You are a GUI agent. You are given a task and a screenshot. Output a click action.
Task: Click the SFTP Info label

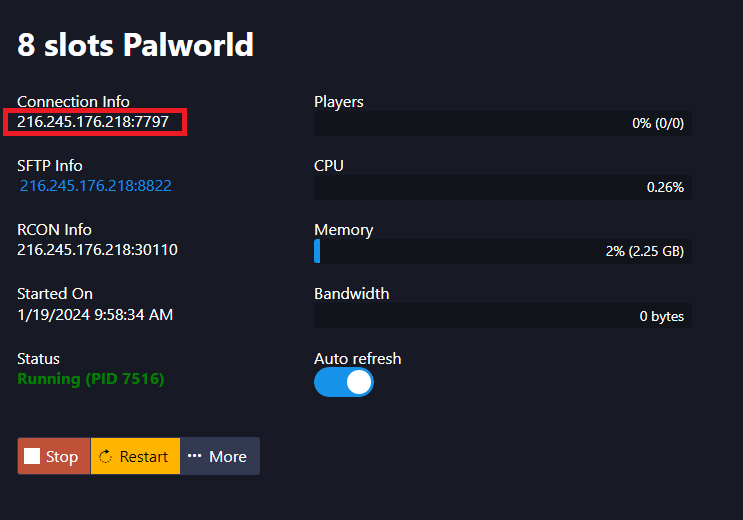click(x=50, y=165)
